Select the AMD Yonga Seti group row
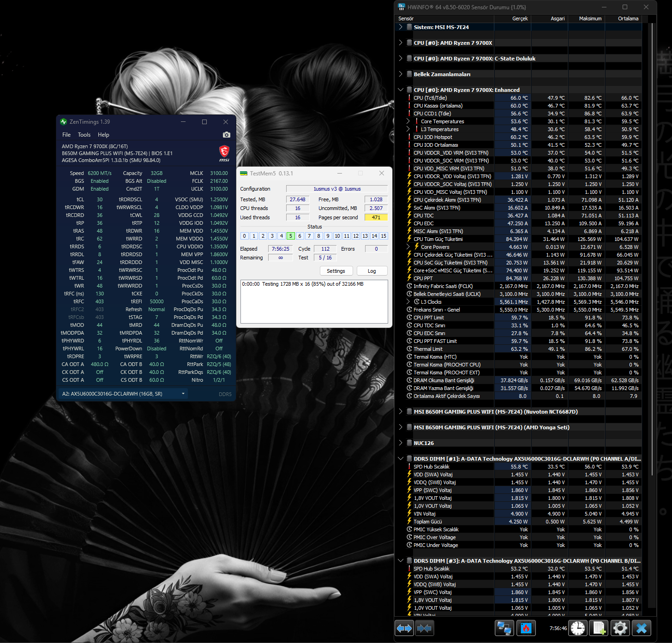The height and width of the screenshot is (643, 672). [x=519, y=427]
